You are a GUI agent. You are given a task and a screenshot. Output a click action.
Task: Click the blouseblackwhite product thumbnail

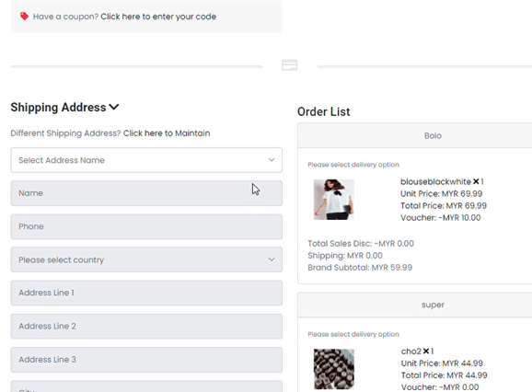tap(334, 200)
